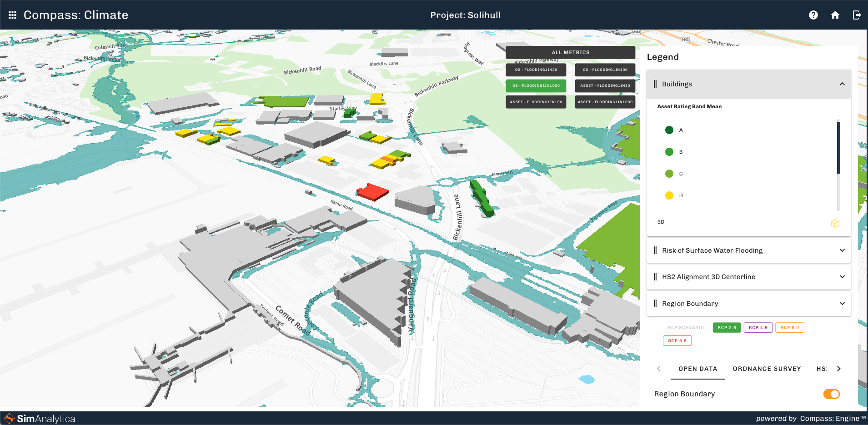Disable the OS - Flooding1in1000 metric

[x=536, y=86]
